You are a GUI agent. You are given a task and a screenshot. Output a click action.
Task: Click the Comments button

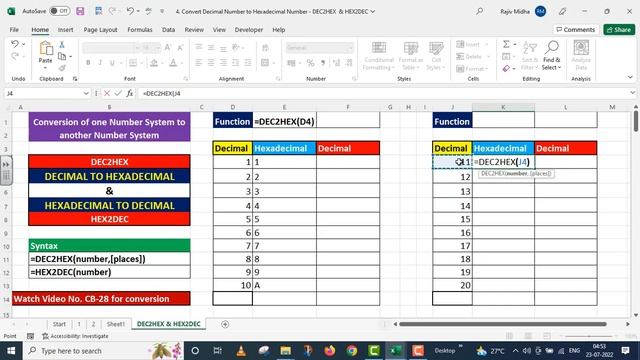click(576, 30)
